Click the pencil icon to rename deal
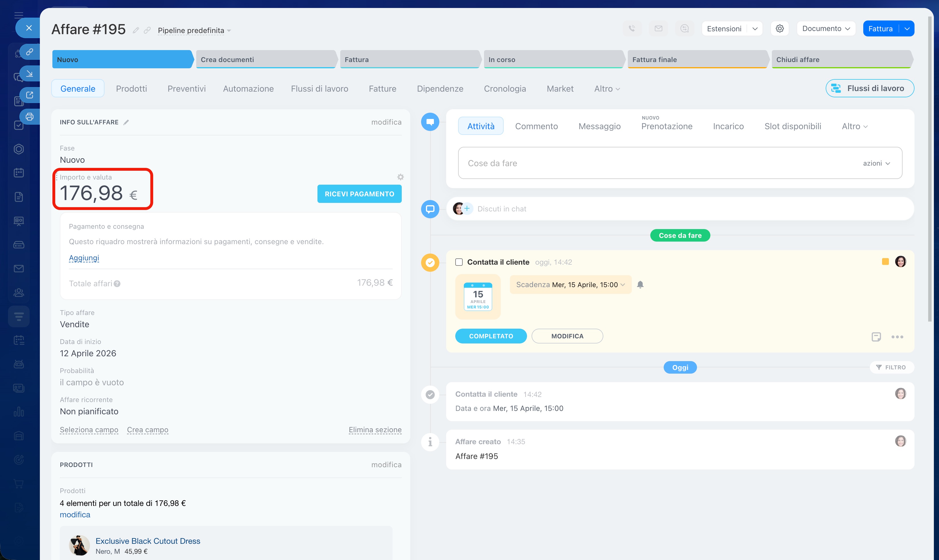The image size is (939, 560). point(136,30)
